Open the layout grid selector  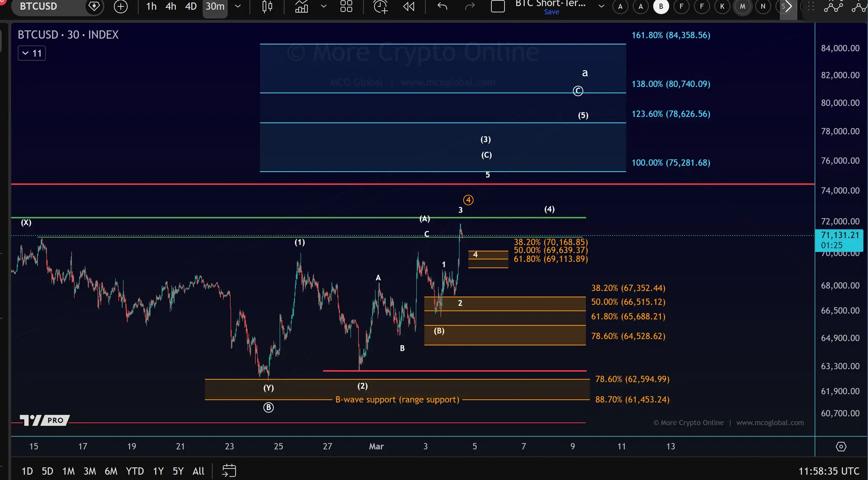pos(346,6)
